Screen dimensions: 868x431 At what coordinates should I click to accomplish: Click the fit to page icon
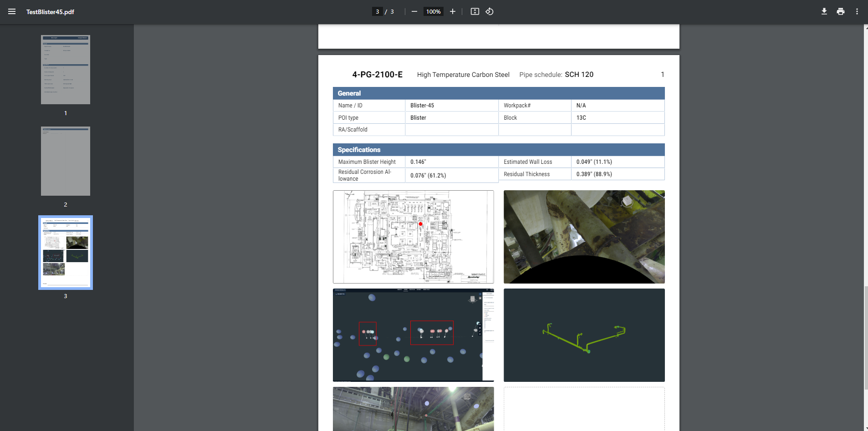pyautogui.click(x=475, y=12)
